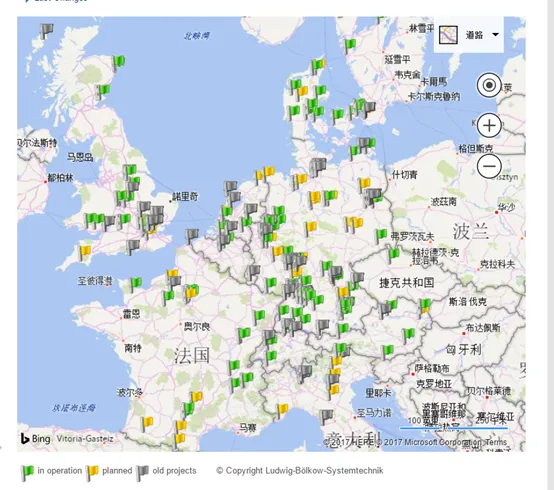
Task: Click the gray flag on the top-left island
Action: [x=46, y=31]
